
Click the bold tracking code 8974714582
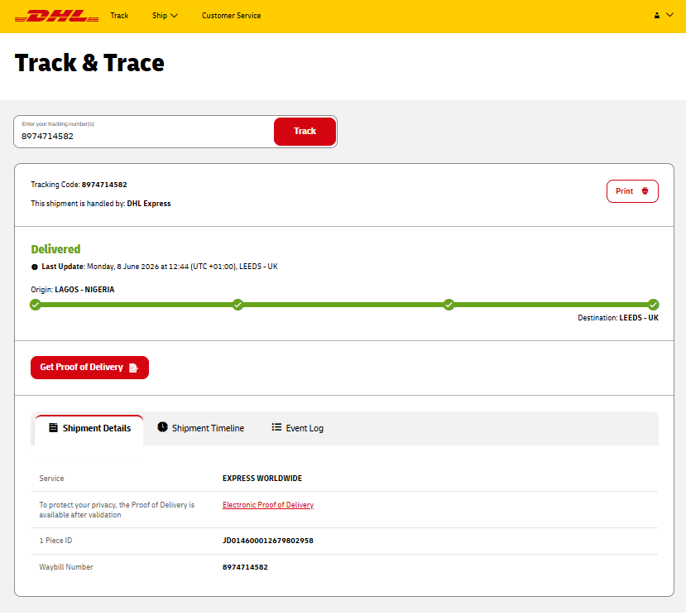coord(104,185)
